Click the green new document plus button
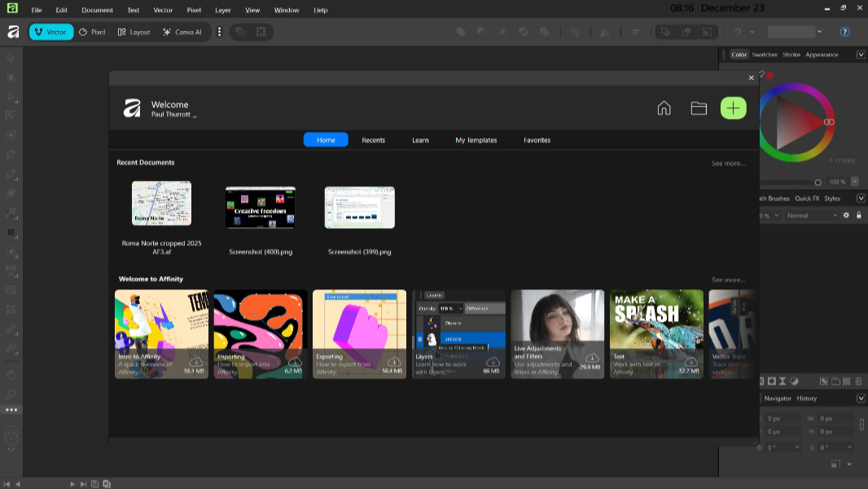 pos(733,108)
